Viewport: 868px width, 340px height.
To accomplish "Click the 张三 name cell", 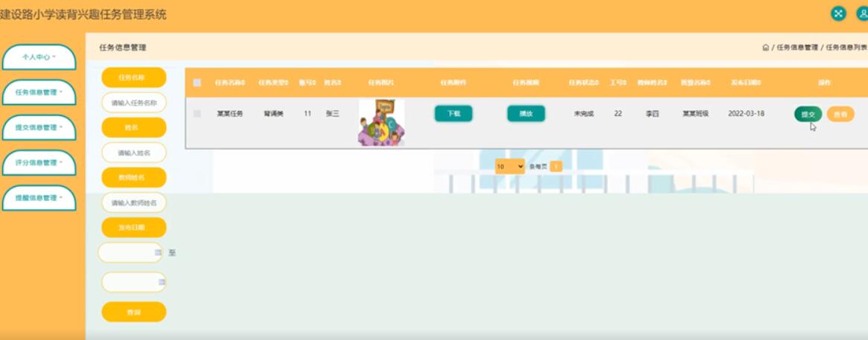I will pyautogui.click(x=332, y=113).
